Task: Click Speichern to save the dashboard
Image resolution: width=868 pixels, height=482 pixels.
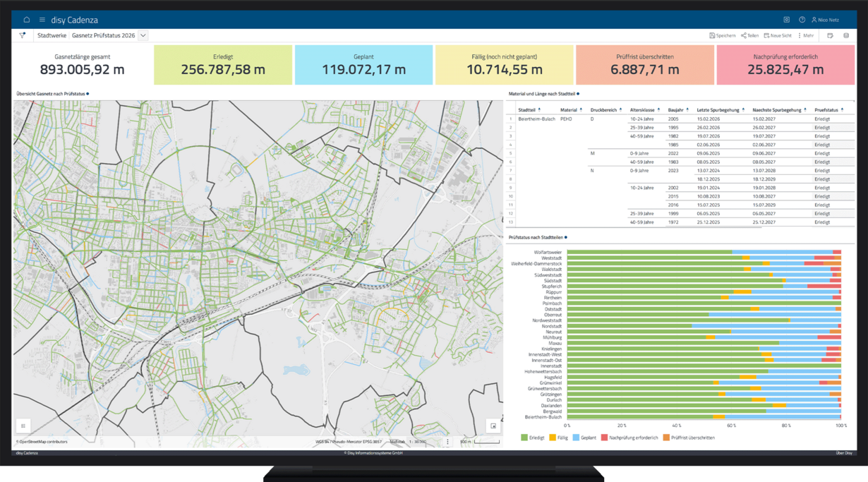Action: click(x=723, y=35)
